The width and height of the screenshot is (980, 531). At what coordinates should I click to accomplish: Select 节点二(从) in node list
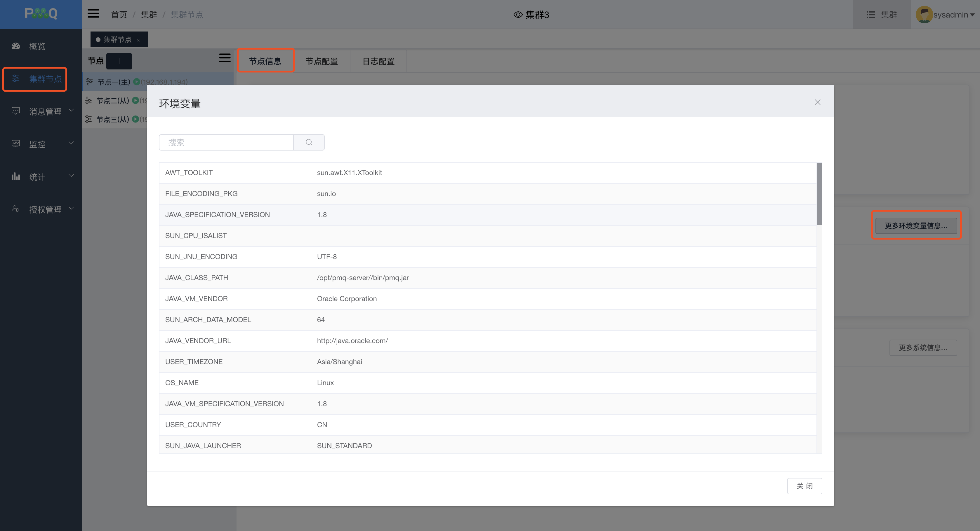pos(113,101)
